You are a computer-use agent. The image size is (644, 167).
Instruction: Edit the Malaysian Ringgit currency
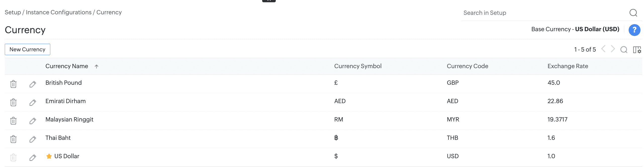[33, 121]
